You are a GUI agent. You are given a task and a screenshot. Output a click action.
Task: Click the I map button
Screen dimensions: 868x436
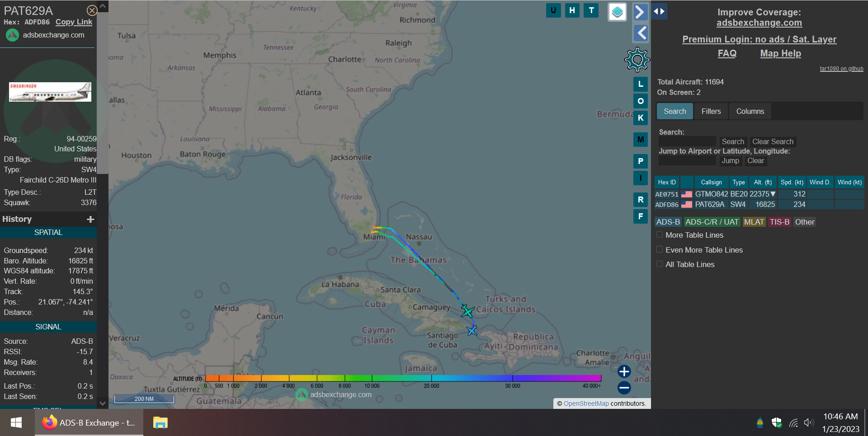pos(641,178)
